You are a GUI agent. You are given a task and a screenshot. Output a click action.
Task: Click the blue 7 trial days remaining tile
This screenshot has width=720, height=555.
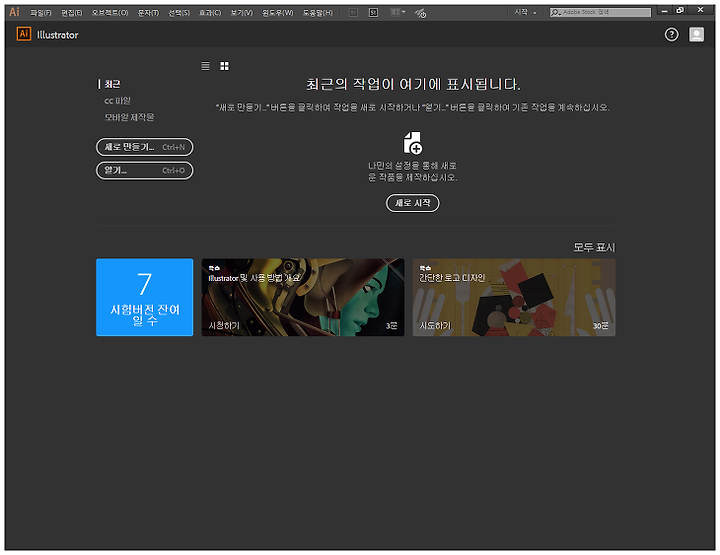(x=145, y=297)
